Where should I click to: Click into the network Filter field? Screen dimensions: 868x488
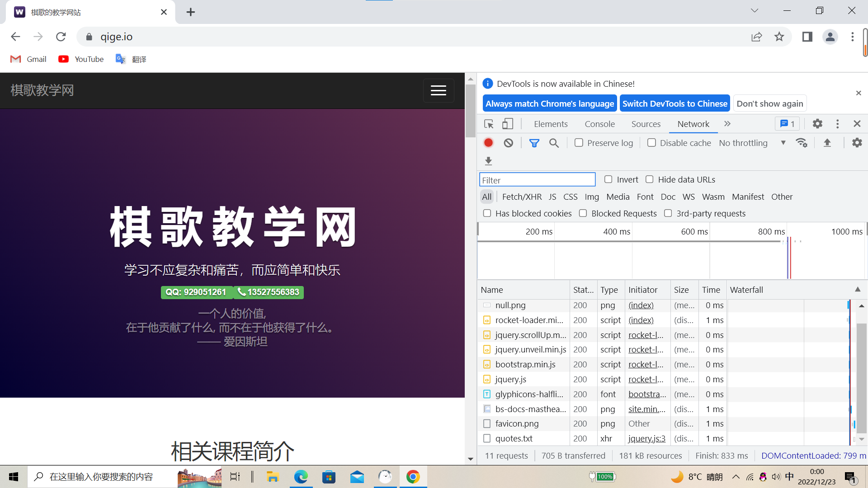pyautogui.click(x=537, y=180)
